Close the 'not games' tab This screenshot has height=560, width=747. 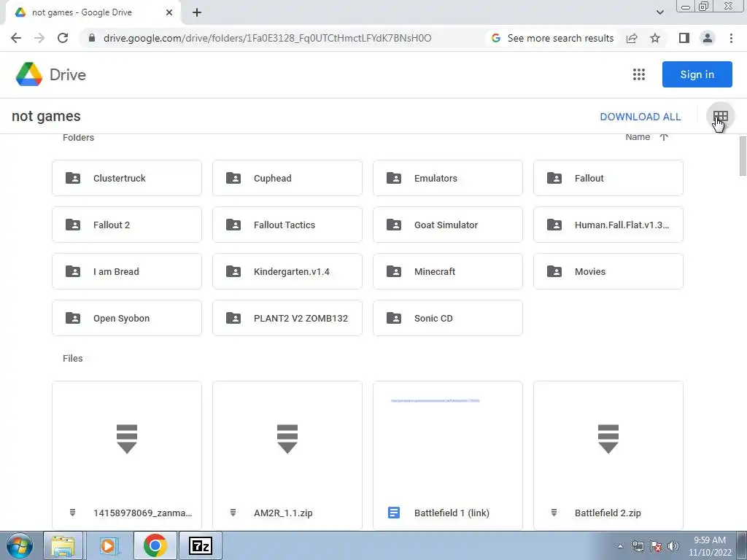click(x=169, y=12)
